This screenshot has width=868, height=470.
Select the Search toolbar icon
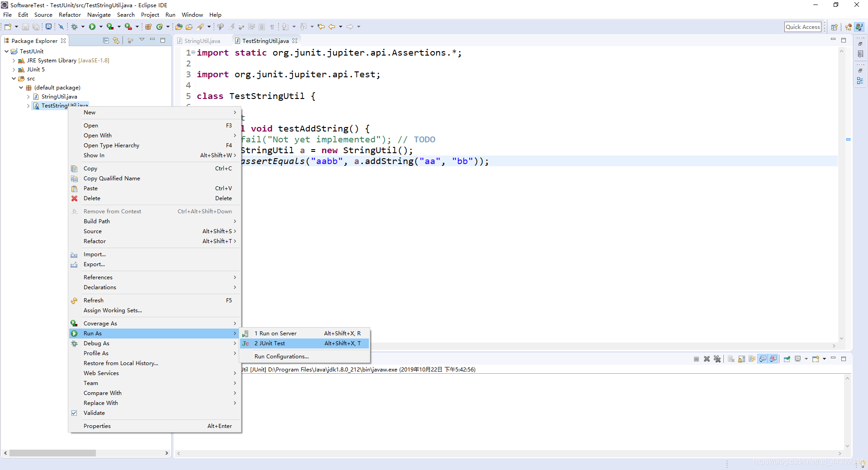[x=61, y=27]
